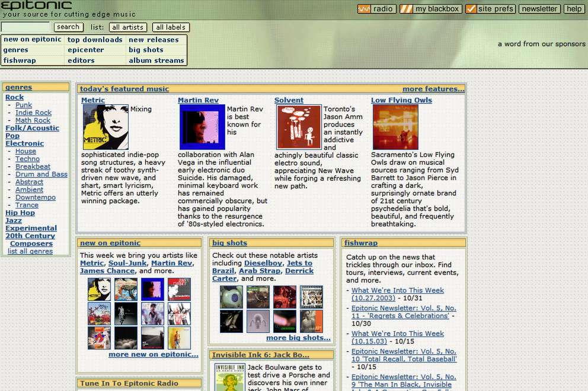Select the Hip Hop genre

click(x=20, y=213)
